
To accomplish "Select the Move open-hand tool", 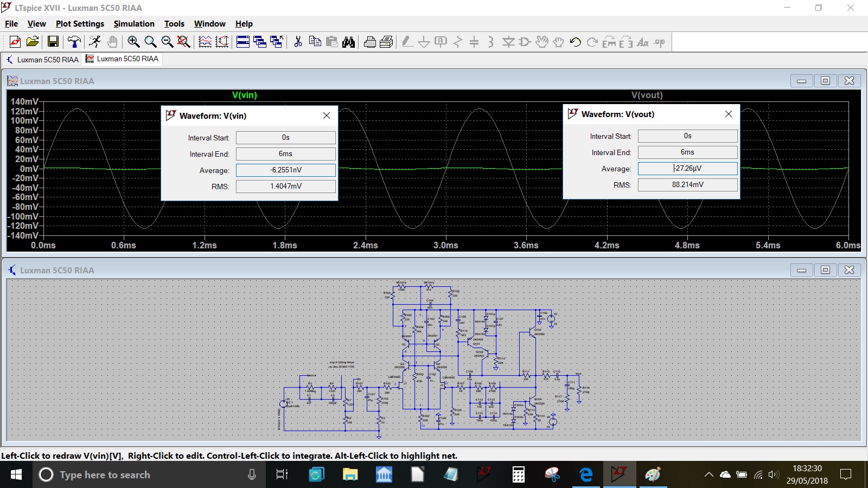I will point(542,42).
